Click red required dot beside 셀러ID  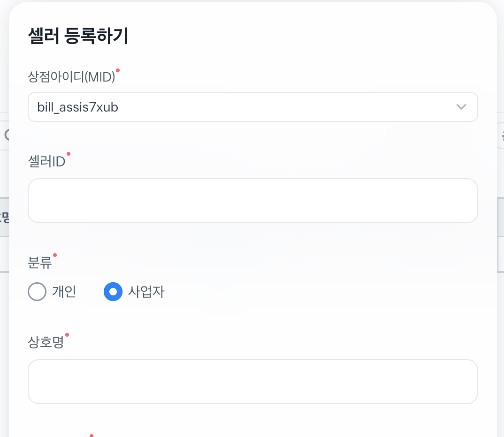click(69, 154)
